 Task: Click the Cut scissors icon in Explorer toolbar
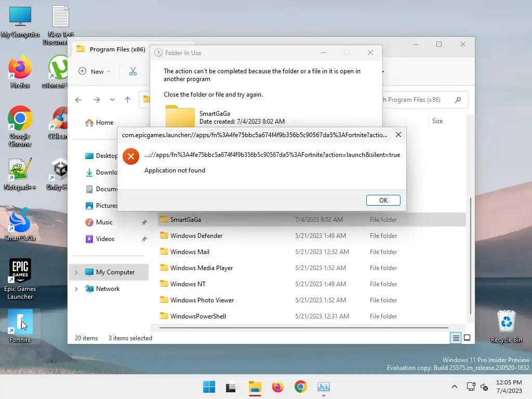132,71
